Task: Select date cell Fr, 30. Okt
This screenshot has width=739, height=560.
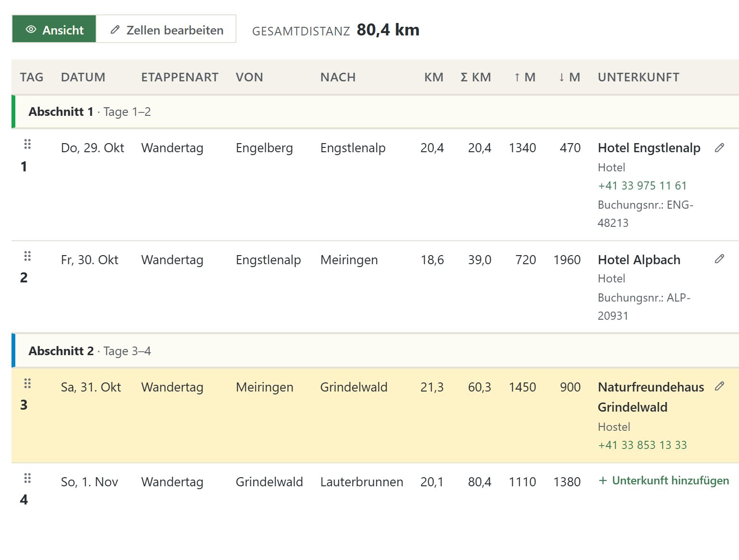Action: [90, 260]
